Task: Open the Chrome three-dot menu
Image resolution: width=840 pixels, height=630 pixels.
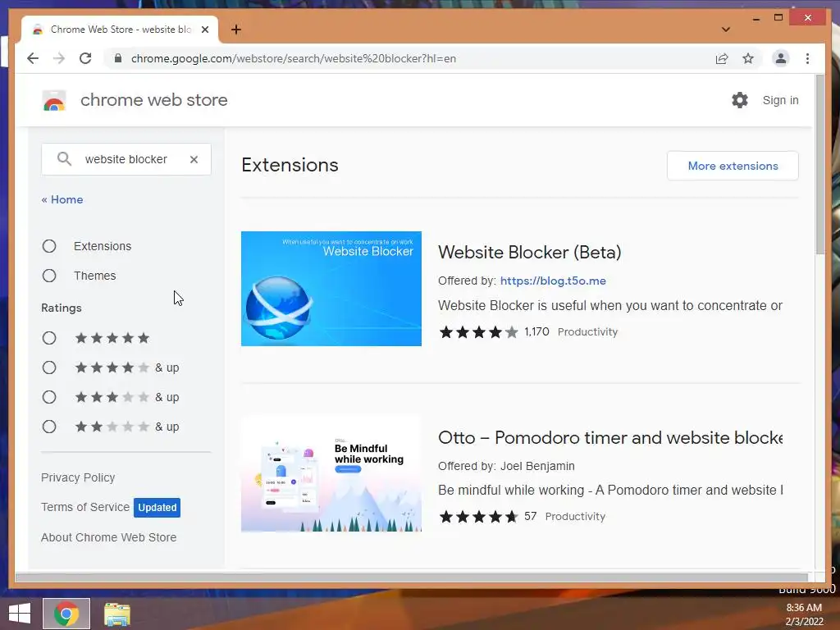Action: 807,58
